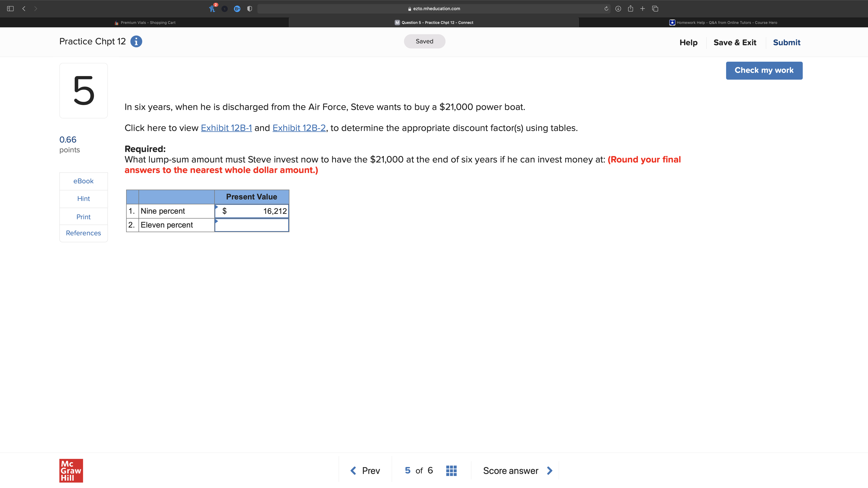Click the Eleven percent Present Value input field
Image resolution: width=868 pixels, height=488 pixels.
(x=252, y=225)
